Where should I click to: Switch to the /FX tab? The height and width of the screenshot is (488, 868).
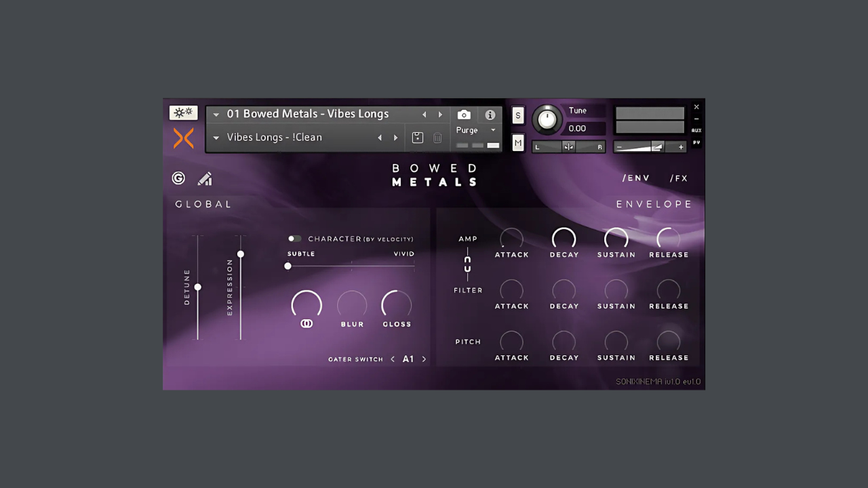coord(679,178)
